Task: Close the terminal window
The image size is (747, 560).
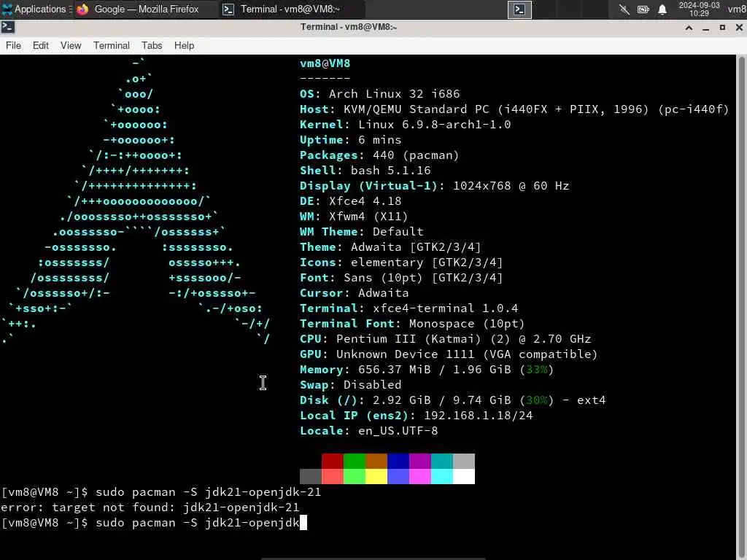Action: [739, 28]
